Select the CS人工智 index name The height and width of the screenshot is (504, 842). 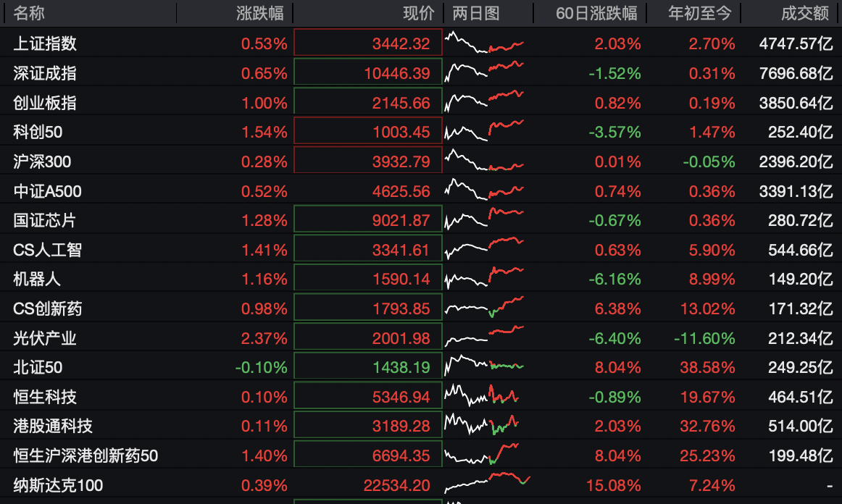tap(47, 250)
